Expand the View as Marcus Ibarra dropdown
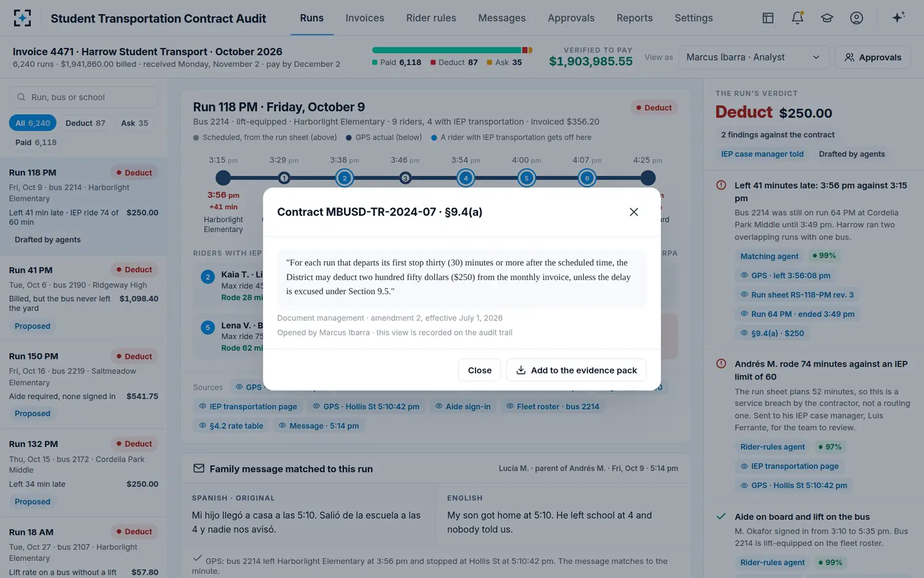Image resolution: width=924 pixels, height=578 pixels. tap(753, 57)
